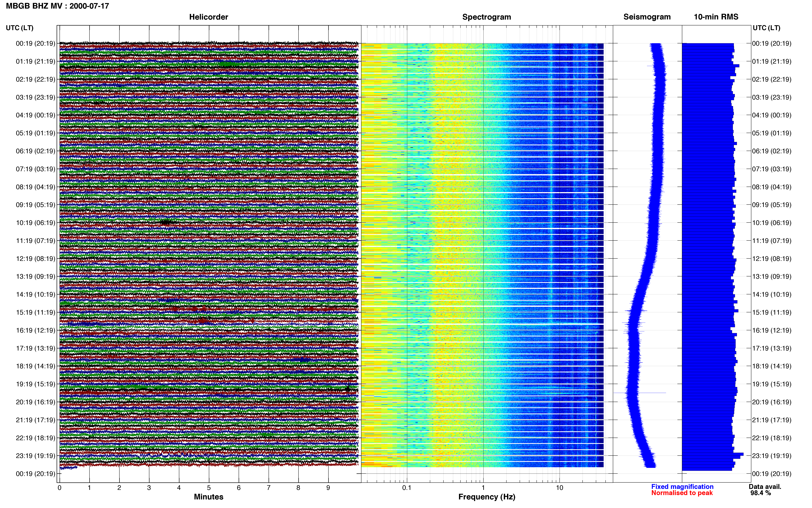The image size is (812, 508).
Task: Click the 'Helicorder' panel heading
Action: point(209,17)
